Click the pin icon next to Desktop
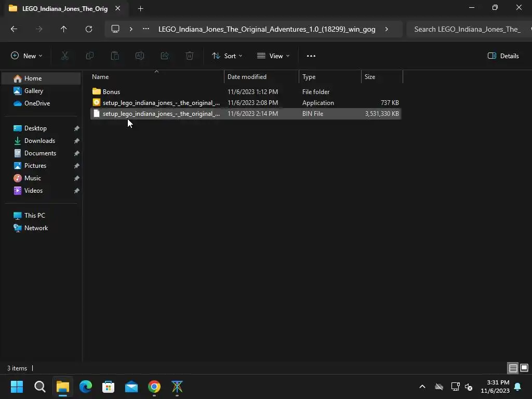Screen dimensions: 532x399 tap(77, 129)
